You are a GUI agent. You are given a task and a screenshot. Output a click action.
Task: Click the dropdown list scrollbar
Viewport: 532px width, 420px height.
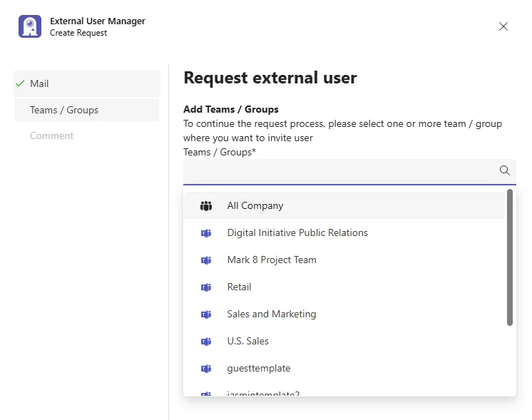[x=510, y=257]
